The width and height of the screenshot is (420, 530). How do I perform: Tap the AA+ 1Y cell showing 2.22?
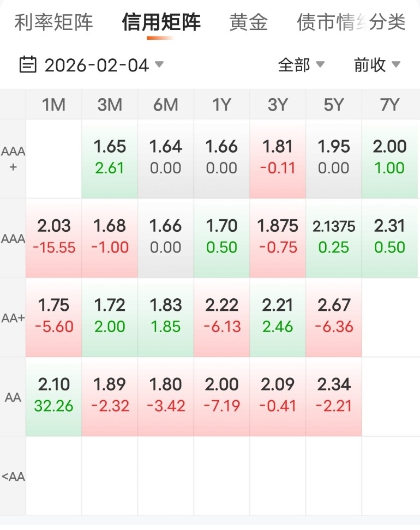click(221, 317)
